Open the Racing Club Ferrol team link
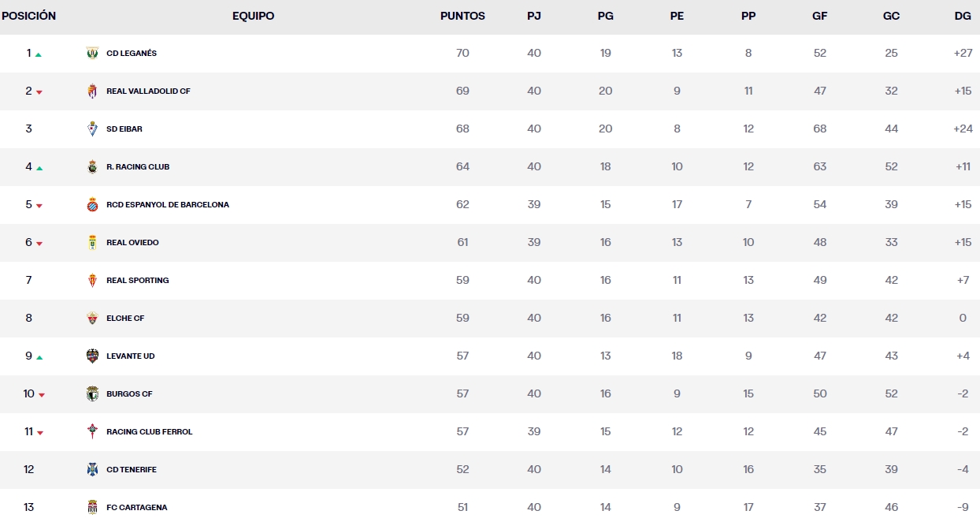Viewport: 980px width, 522px height. click(149, 432)
